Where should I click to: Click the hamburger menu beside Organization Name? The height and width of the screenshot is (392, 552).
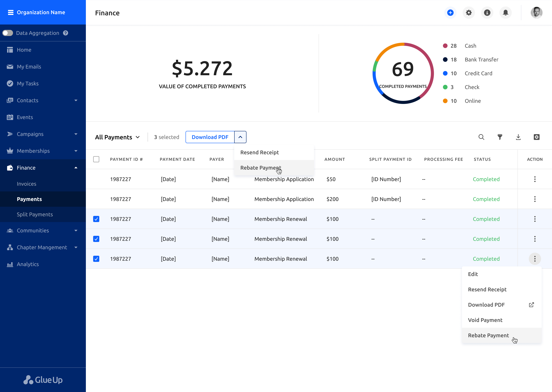click(x=11, y=12)
